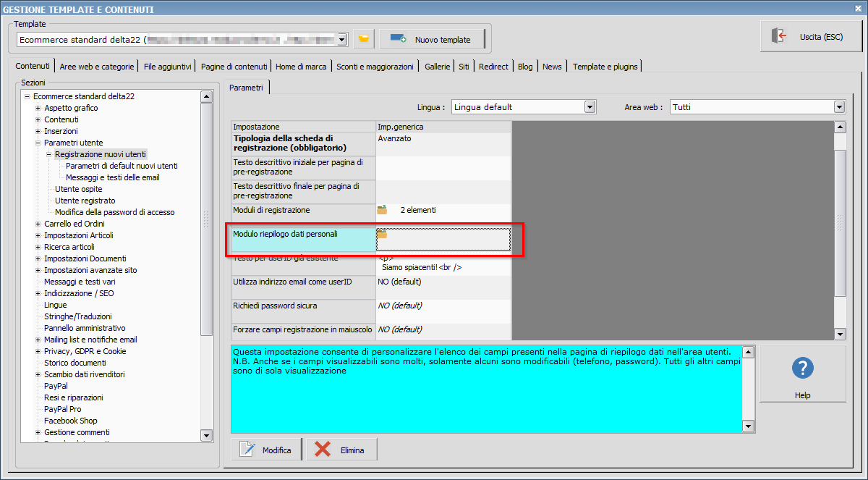Select the Utente ospite tree item
Image resolution: width=868 pixels, height=480 pixels.
79,189
